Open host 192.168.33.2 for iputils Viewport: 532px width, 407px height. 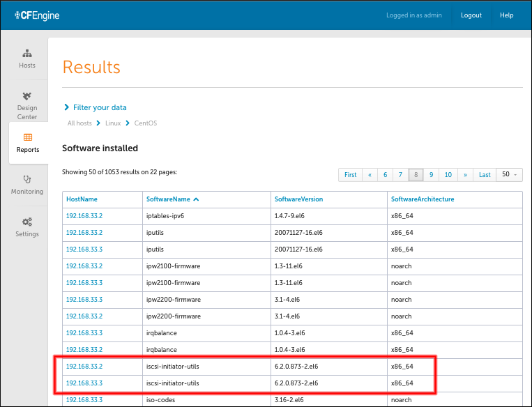84,233
